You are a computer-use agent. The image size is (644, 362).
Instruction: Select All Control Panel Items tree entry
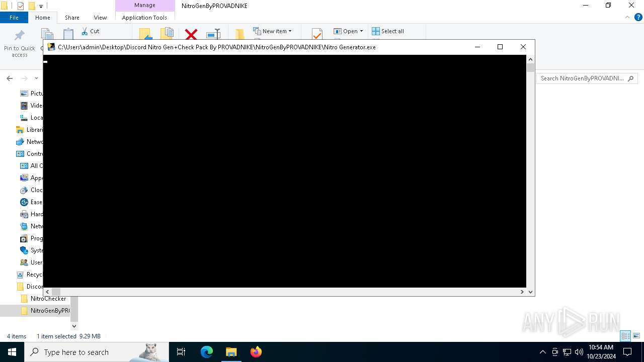[31, 166]
